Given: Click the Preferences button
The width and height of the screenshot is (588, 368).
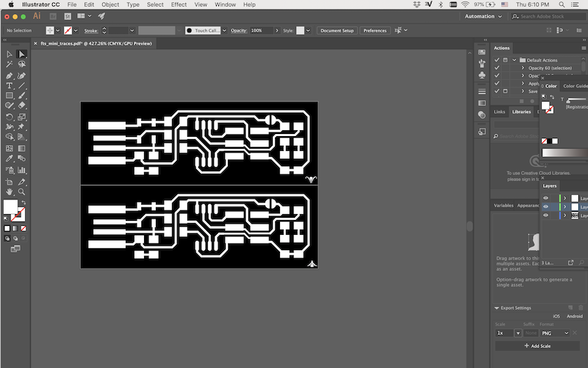Looking at the screenshot, I should coord(375,30).
